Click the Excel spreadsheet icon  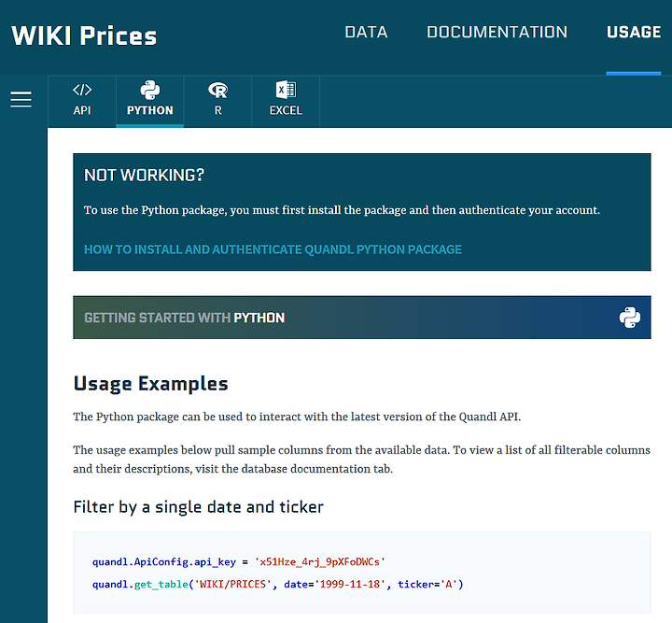pyautogui.click(x=286, y=90)
